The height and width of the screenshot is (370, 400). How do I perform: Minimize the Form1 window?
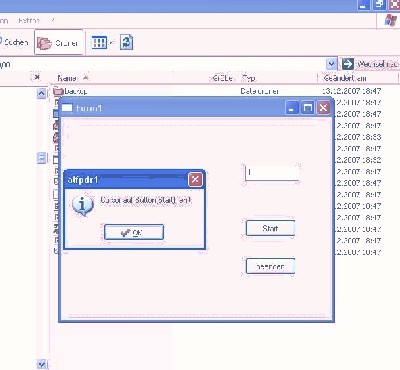(292, 108)
